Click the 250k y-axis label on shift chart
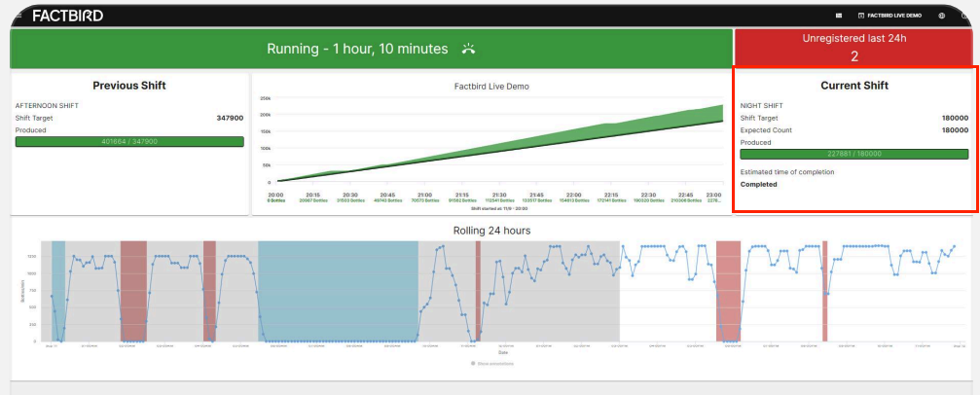The height and width of the screenshot is (395, 980). pyautogui.click(x=265, y=99)
